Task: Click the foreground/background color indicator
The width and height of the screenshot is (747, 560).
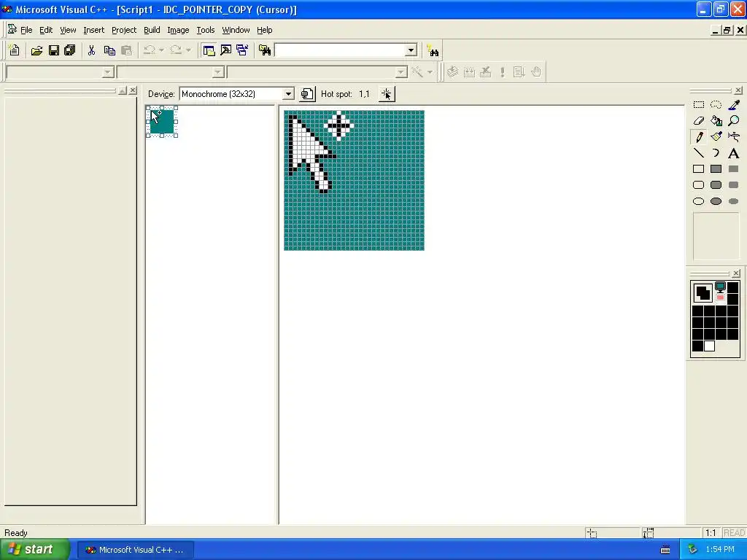Action: click(703, 292)
